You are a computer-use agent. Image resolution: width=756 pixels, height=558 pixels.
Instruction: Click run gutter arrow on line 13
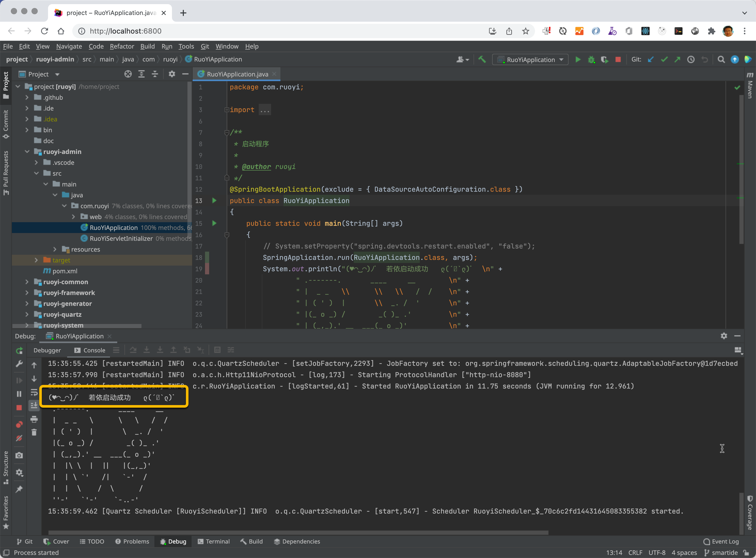click(x=214, y=201)
